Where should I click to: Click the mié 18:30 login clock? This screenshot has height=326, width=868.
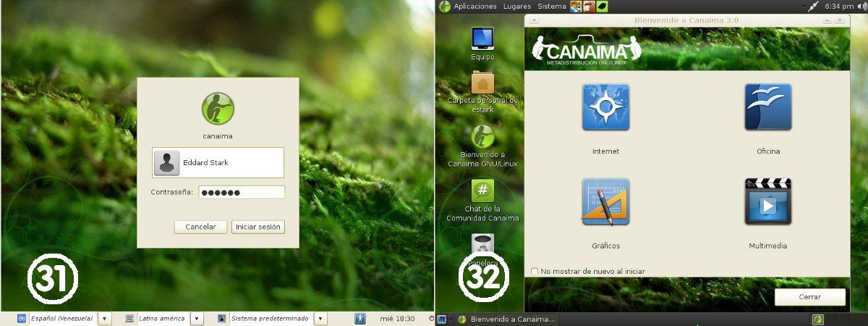398,318
